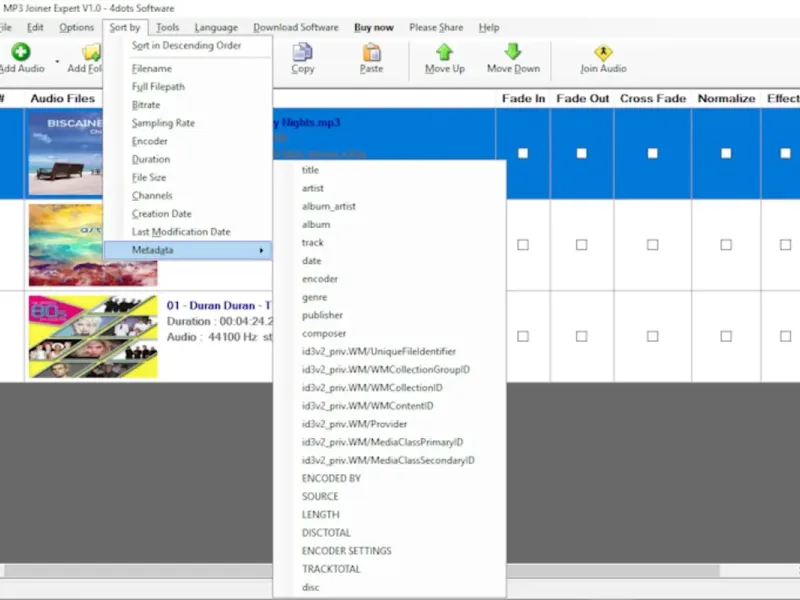
Task: Click the Paste toolbar icon
Action: [x=371, y=52]
